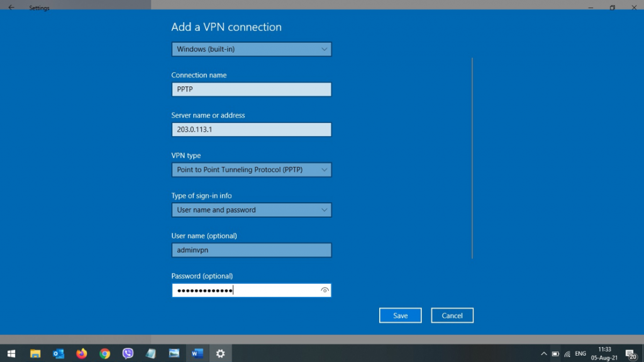Open Firefox from the taskbar
This screenshot has width=644, height=362.
82,353
